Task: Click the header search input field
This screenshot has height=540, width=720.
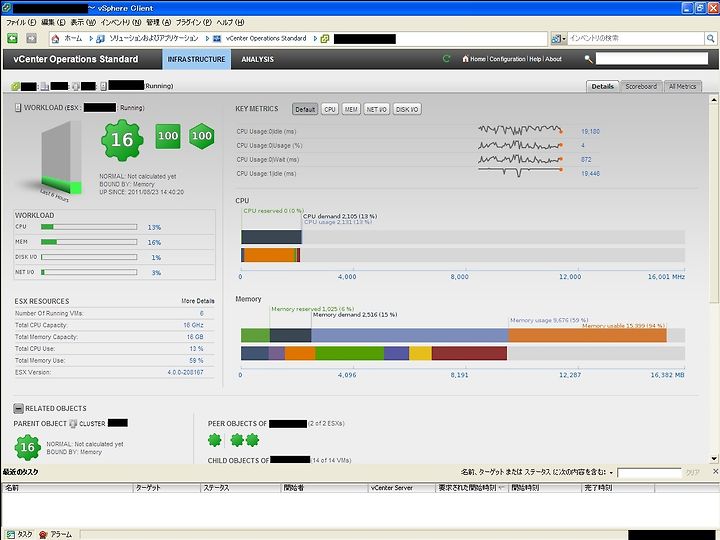Action: [x=652, y=59]
